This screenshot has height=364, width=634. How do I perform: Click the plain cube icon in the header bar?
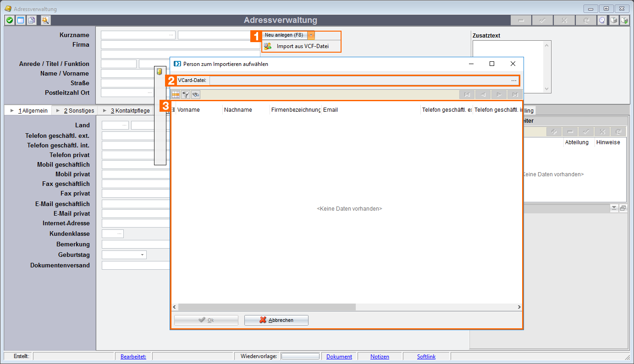click(x=613, y=20)
